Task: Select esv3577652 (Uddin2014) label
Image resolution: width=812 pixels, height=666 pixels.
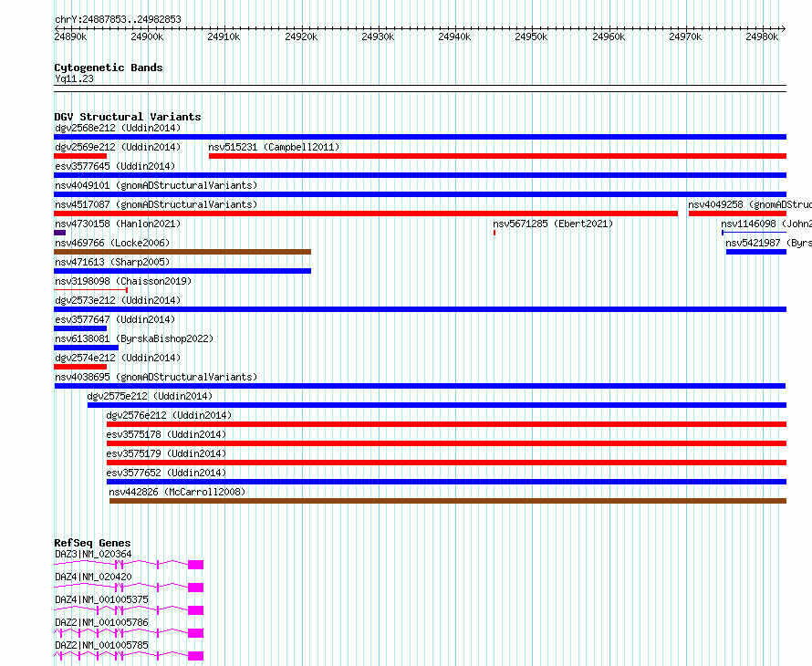Action: (x=166, y=473)
